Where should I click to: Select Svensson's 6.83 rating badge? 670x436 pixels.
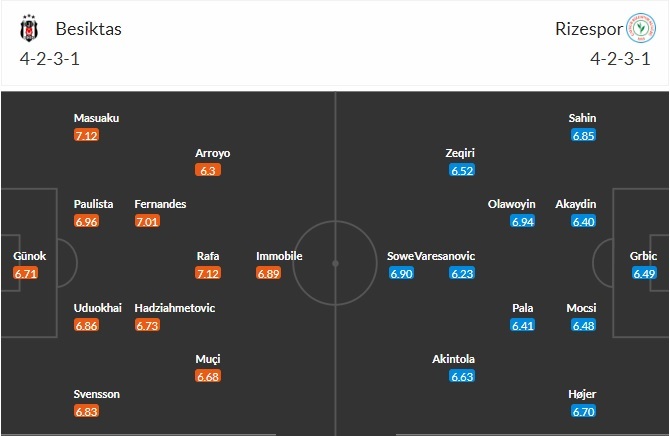(x=87, y=411)
